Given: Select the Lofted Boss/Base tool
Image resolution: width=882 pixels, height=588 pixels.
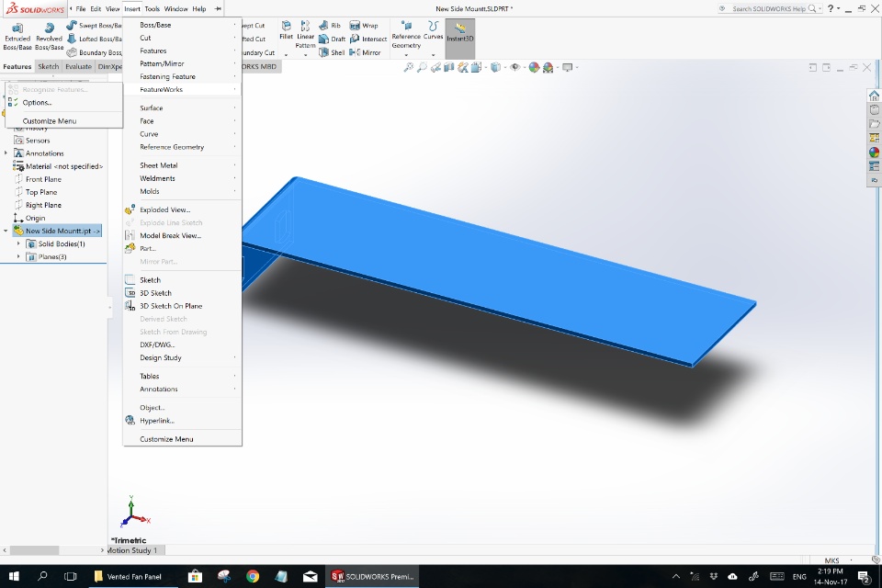Looking at the screenshot, I should [94, 39].
